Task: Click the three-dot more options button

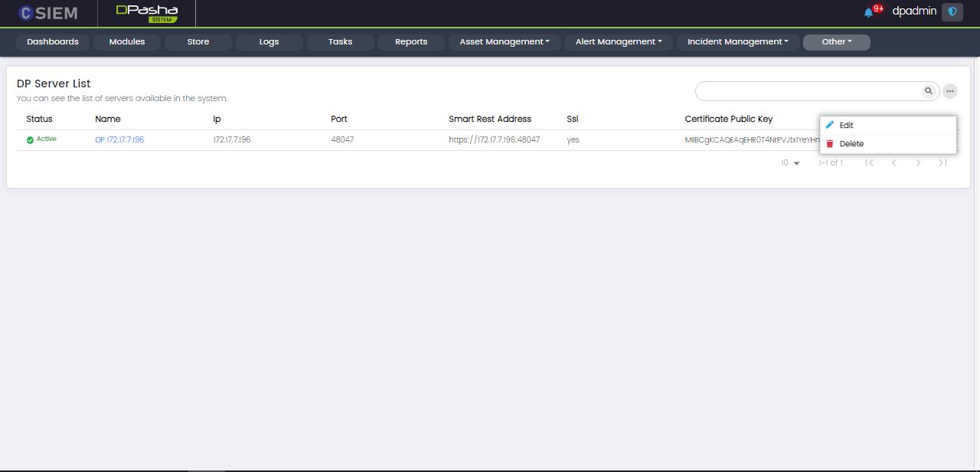Action: pyautogui.click(x=950, y=91)
